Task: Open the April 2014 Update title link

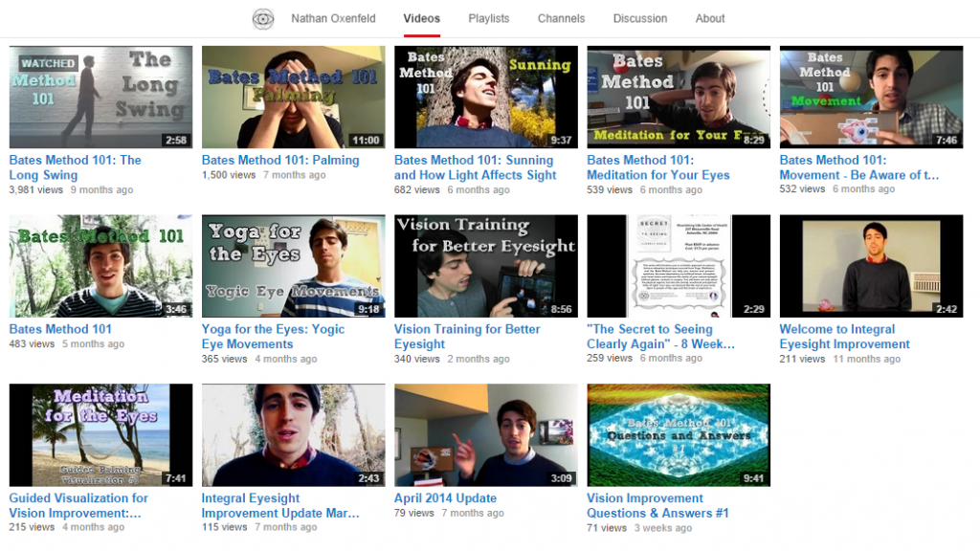Action: 445,498
